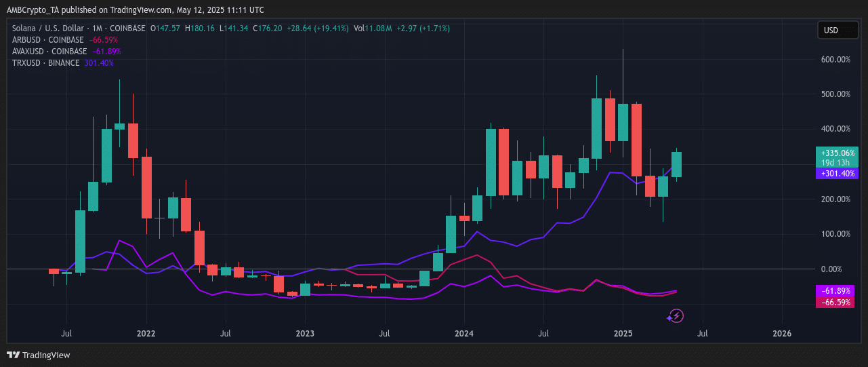Click the +301.40% TRX price label
Screen dimensions: 868x367
point(836,174)
